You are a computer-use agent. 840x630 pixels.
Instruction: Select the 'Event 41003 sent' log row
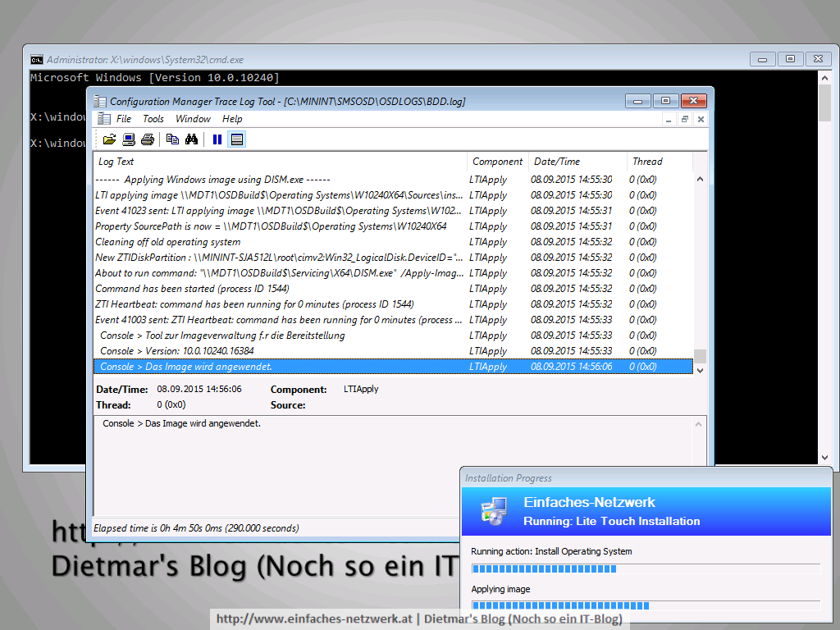(x=393, y=319)
